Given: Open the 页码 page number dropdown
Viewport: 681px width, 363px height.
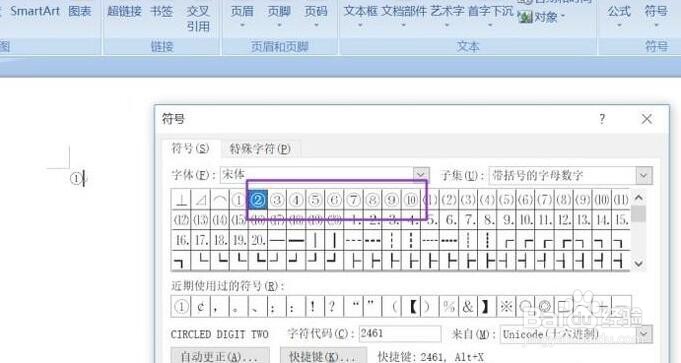Looking at the screenshot, I should click(316, 16).
